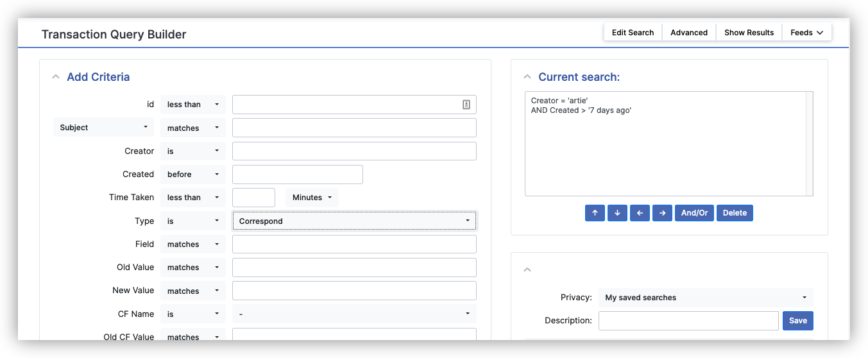Open the Feeds dropdown menu
The height and width of the screenshot is (358, 868).
(x=806, y=33)
